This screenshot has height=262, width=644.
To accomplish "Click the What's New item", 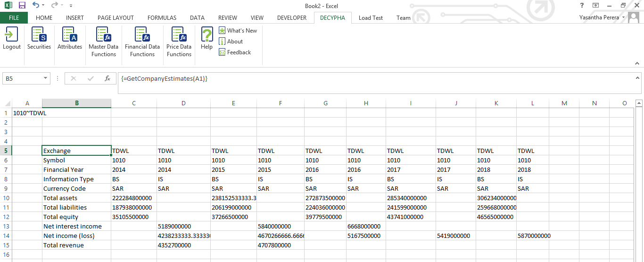I will pos(238,30).
